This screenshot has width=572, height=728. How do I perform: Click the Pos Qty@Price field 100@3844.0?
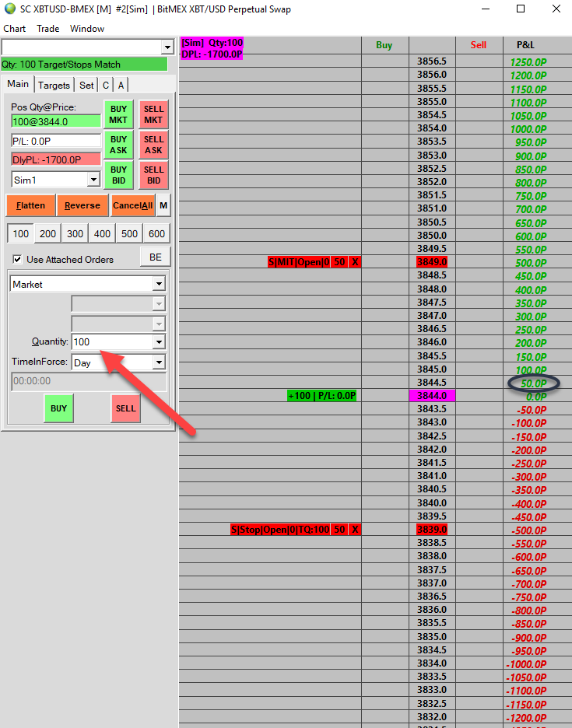click(x=56, y=121)
